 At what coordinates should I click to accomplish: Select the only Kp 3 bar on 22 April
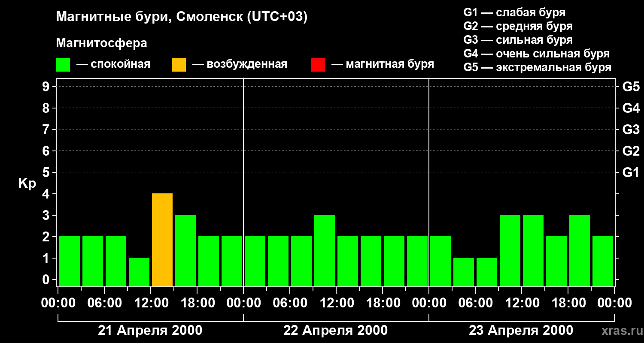tap(325, 250)
